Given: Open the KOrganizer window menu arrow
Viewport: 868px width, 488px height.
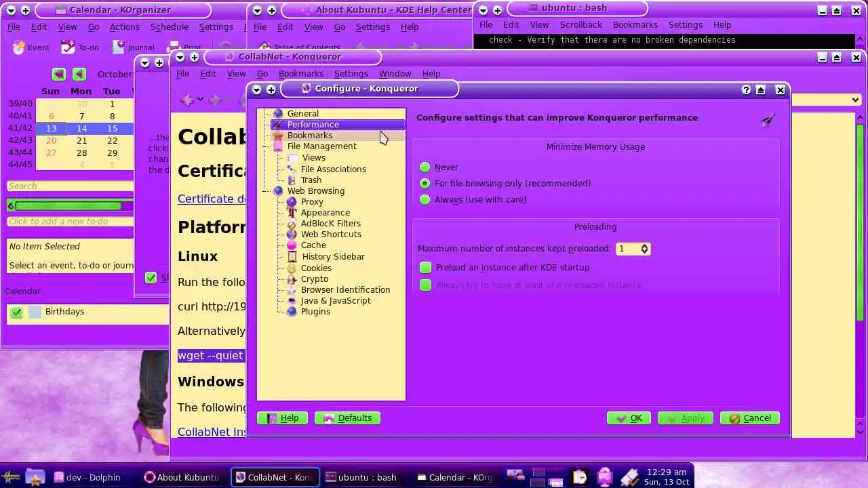Looking at the screenshot, I should [x=11, y=10].
